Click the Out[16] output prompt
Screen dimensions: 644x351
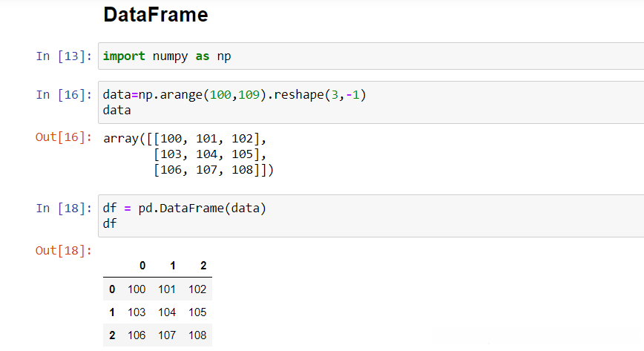click(65, 138)
